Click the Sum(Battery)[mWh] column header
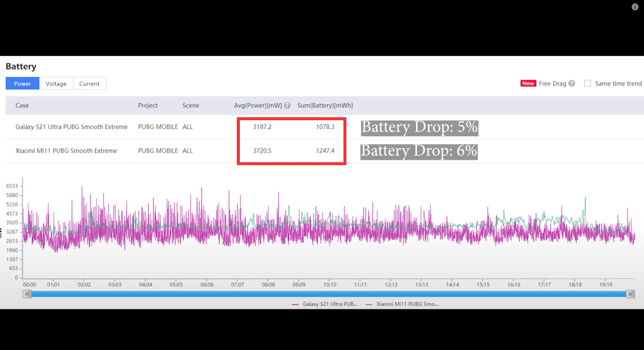 (325, 105)
